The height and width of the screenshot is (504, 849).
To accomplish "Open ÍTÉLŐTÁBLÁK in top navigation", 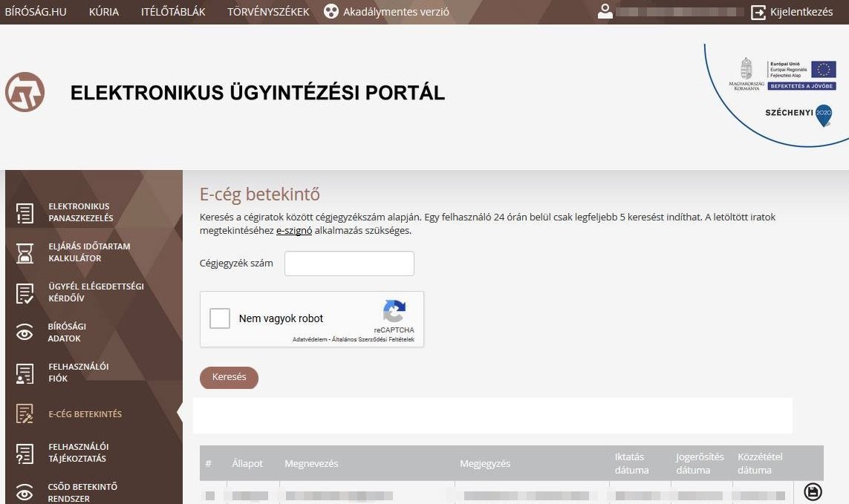I will click(x=173, y=11).
